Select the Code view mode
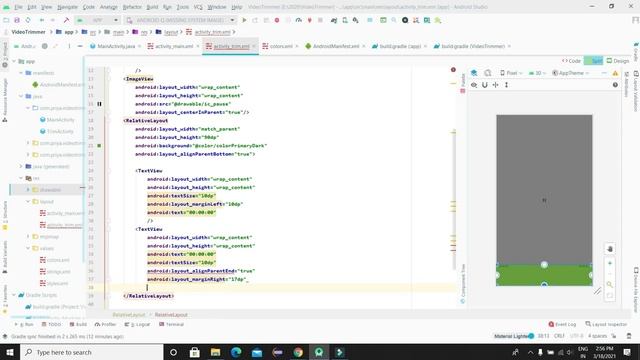 [x=571, y=61]
